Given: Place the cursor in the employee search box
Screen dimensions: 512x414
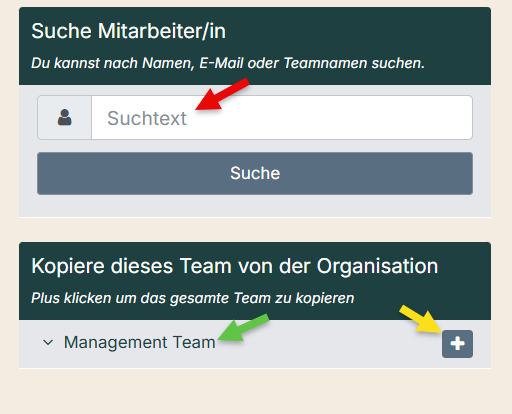Looking at the screenshot, I should (282, 117).
